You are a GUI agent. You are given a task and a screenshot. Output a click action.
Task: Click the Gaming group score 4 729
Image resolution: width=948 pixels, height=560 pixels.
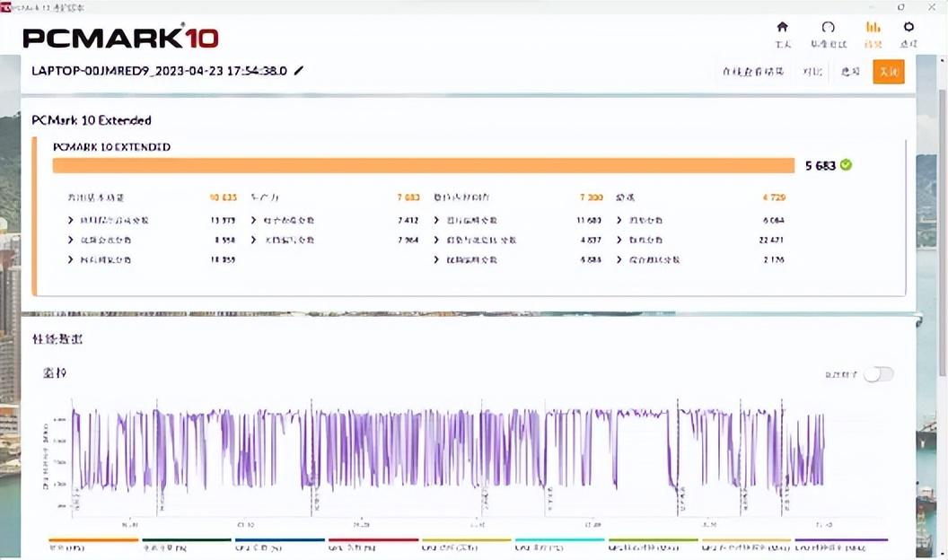click(x=774, y=197)
